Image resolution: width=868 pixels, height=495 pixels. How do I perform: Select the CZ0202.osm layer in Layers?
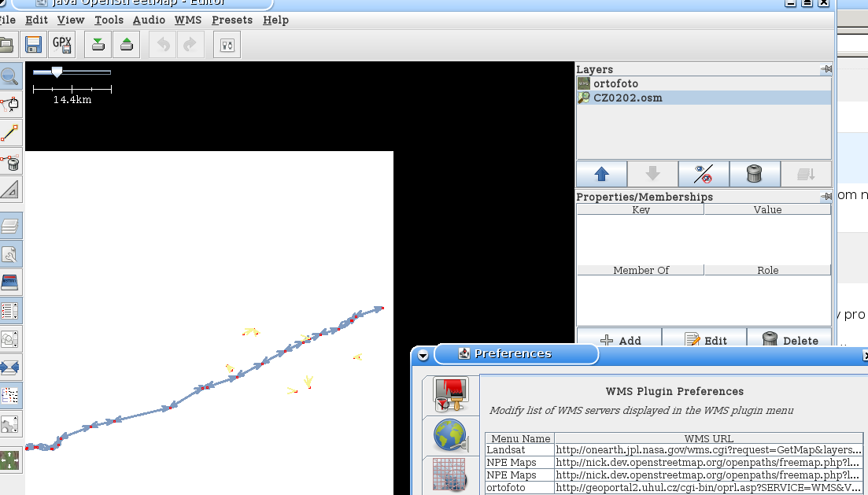(x=704, y=98)
